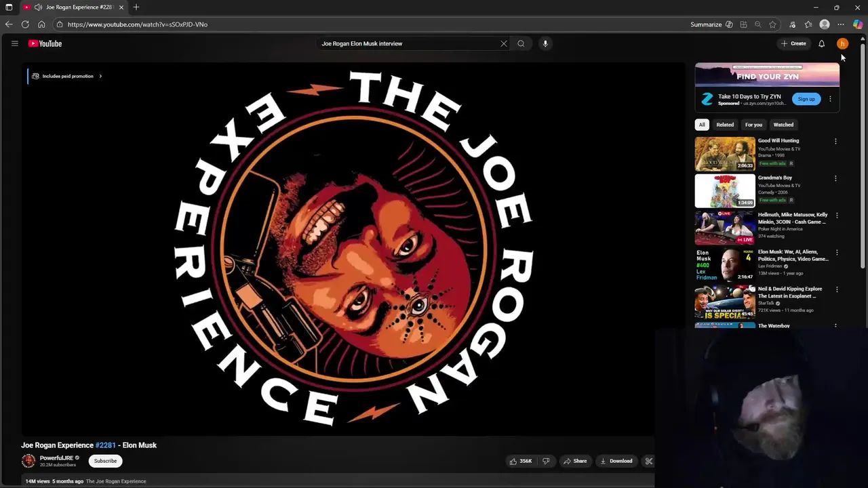Screen dimensions: 868x488
Task: Open more options for Lex Fridman video
Action: pos(835,252)
